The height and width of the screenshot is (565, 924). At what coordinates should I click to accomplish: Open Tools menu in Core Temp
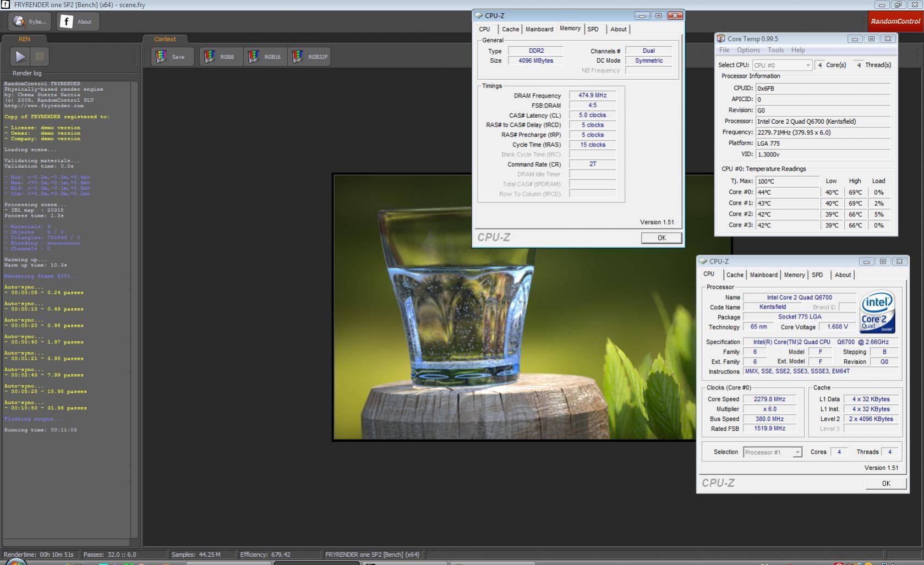click(x=775, y=50)
